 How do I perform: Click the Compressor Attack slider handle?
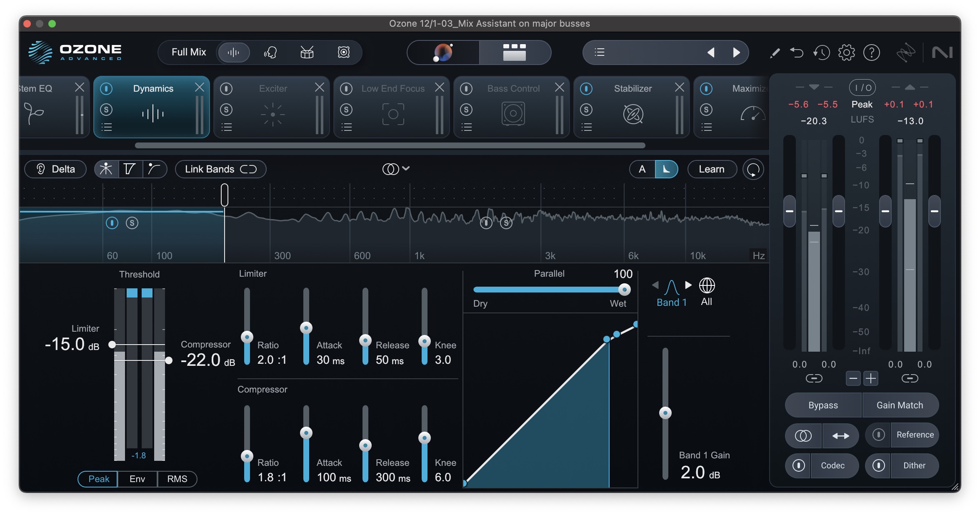point(306,433)
